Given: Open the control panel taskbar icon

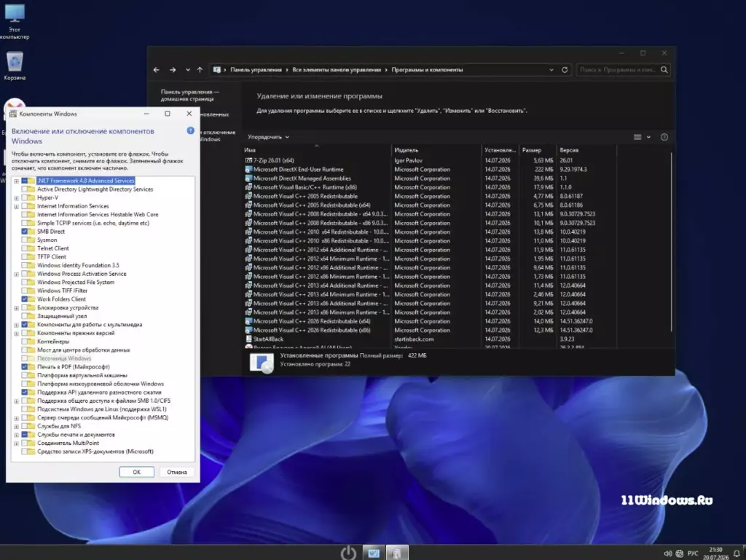Looking at the screenshot, I should (x=374, y=553).
